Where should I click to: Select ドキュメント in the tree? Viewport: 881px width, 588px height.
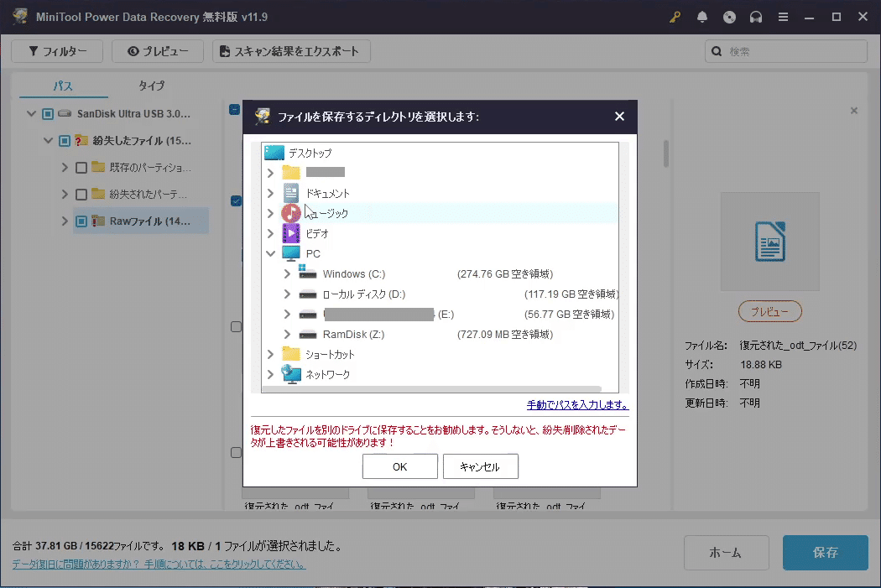click(x=327, y=194)
